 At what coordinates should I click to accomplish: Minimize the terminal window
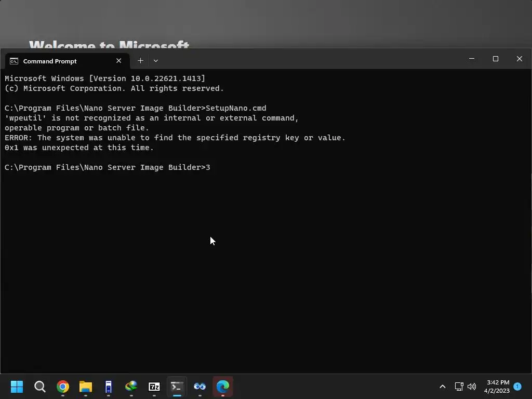pos(472,59)
